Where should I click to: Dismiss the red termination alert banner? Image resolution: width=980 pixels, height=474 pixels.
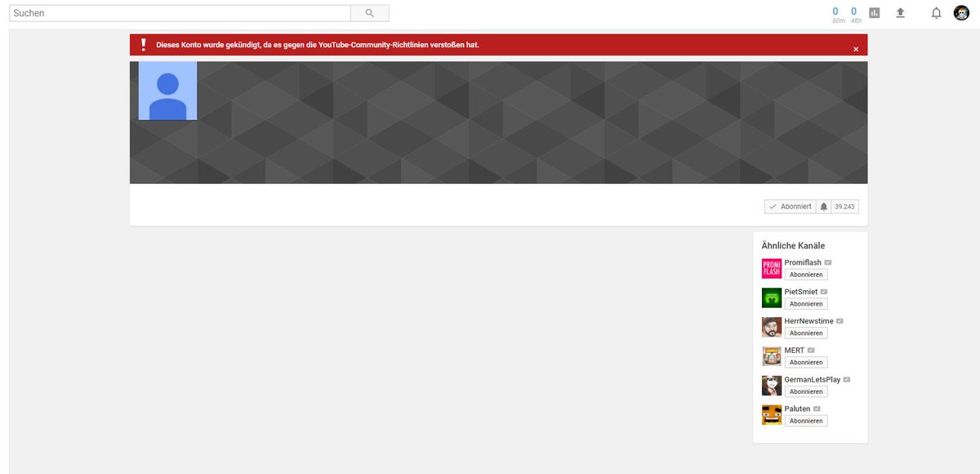tap(856, 49)
